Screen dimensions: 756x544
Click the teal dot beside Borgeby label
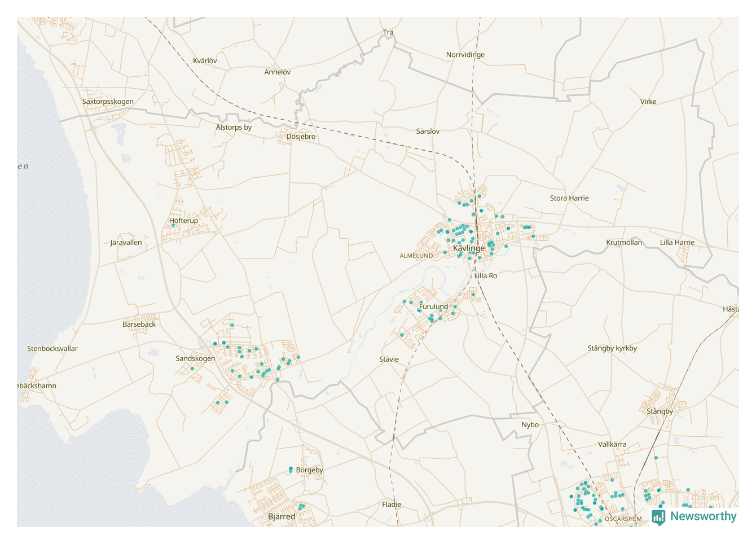coord(291,469)
